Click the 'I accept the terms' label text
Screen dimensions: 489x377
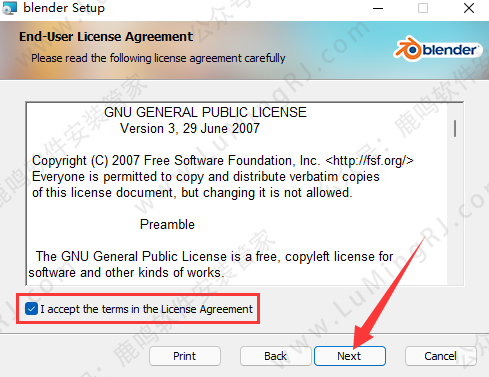[147, 309]
